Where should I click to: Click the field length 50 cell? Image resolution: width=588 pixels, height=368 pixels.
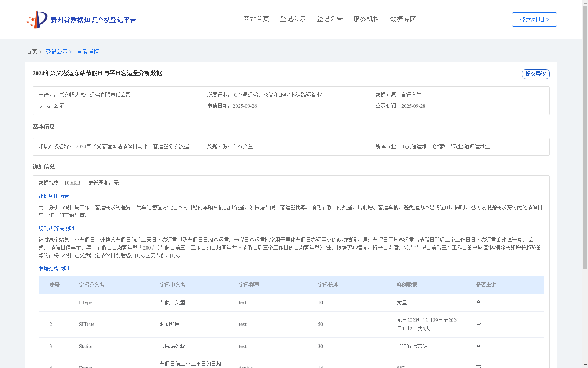(320, 325)
